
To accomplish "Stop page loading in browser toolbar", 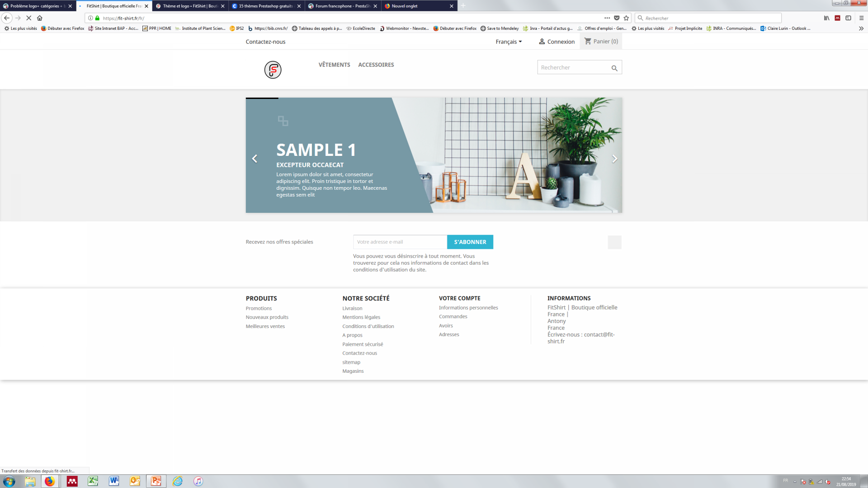I will click(x=28, y=18).
